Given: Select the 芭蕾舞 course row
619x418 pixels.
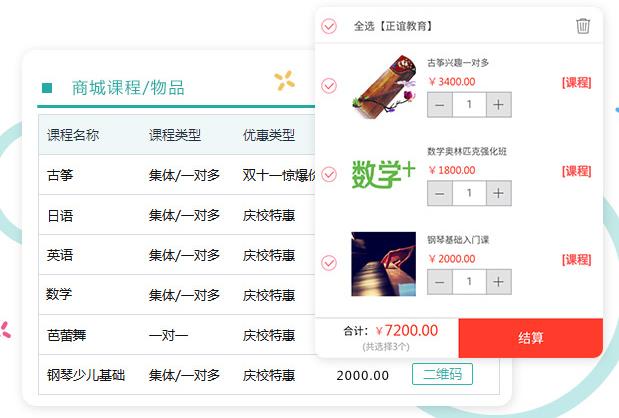Looking at the screenshot, I should (67, 335).
